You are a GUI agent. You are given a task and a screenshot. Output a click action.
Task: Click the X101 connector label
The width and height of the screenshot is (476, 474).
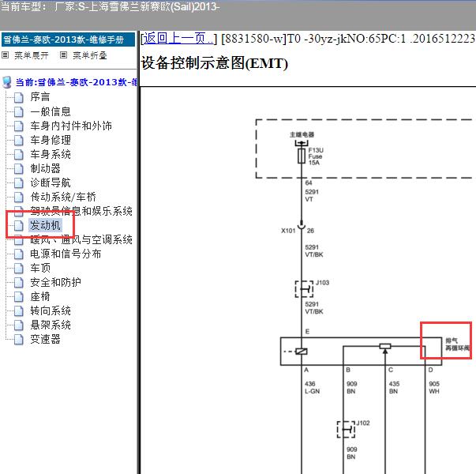pos(288,231)
